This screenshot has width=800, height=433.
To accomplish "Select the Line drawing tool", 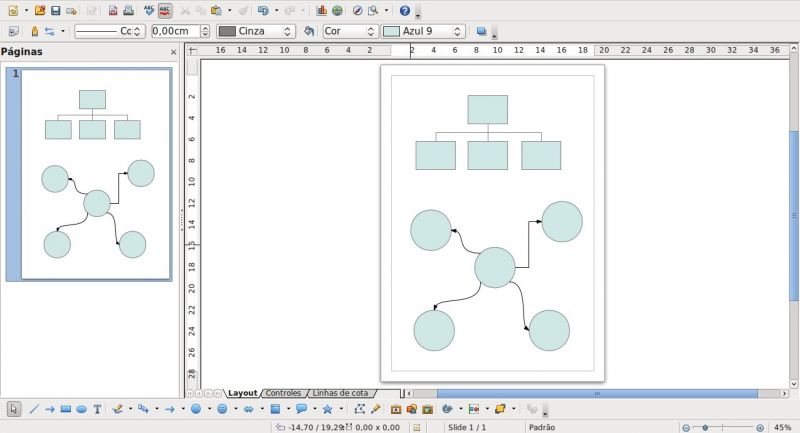I will 34,409.
